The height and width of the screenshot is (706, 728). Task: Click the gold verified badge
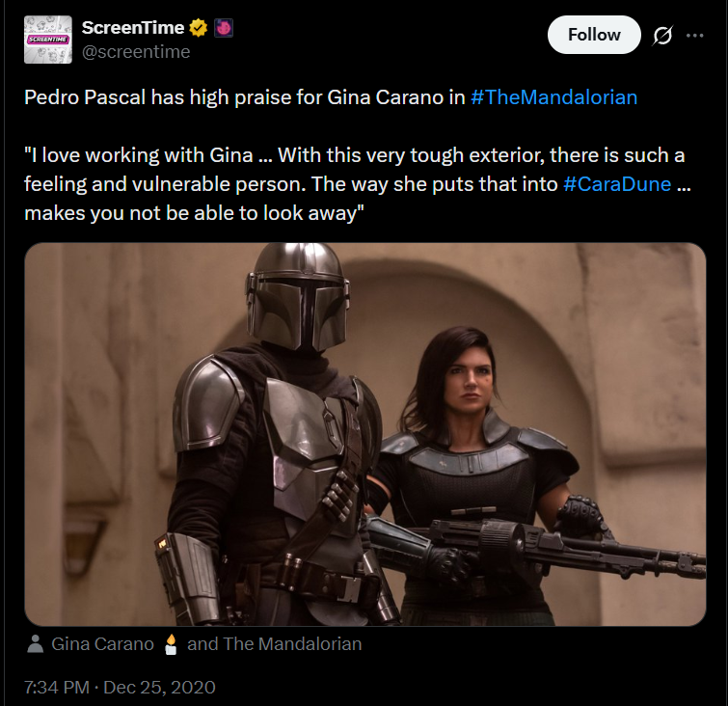tap(199, 28)
